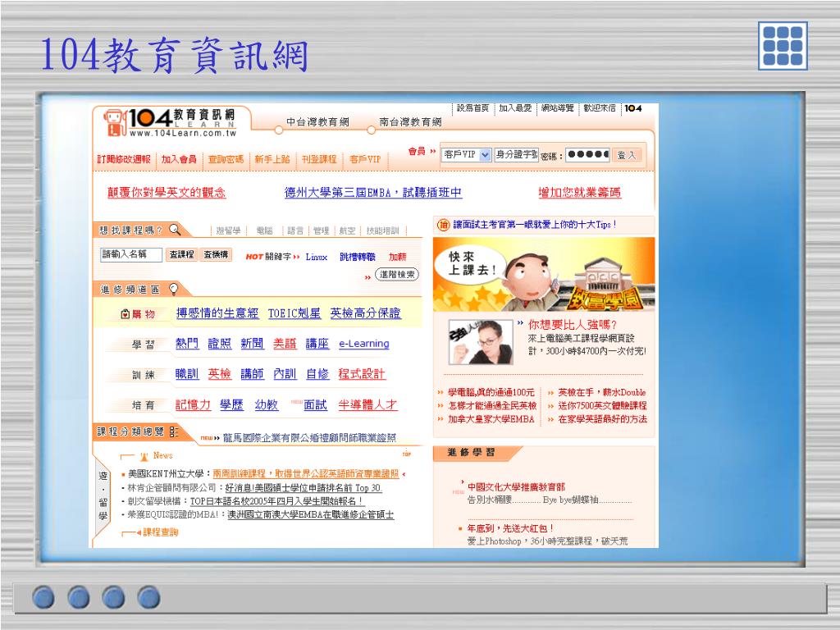Click the 跳槽轉職 hot keyword

pyautogui.click(x=358, y=257)
